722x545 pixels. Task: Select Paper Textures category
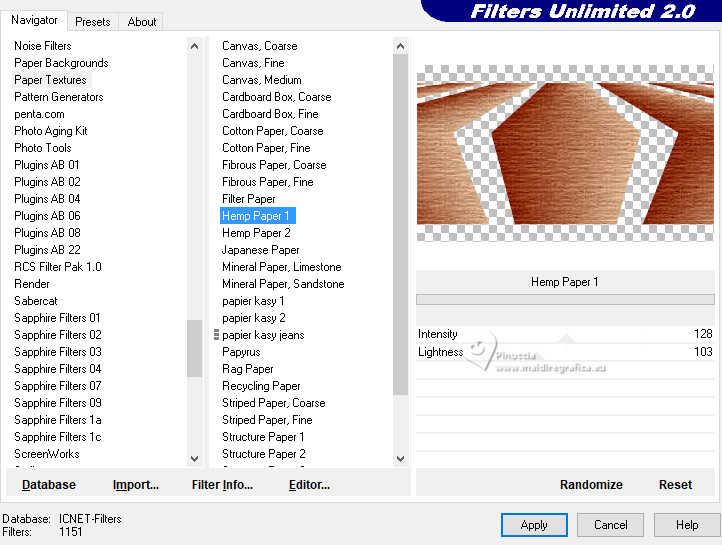pyautogui.click(x=50, y=80)
